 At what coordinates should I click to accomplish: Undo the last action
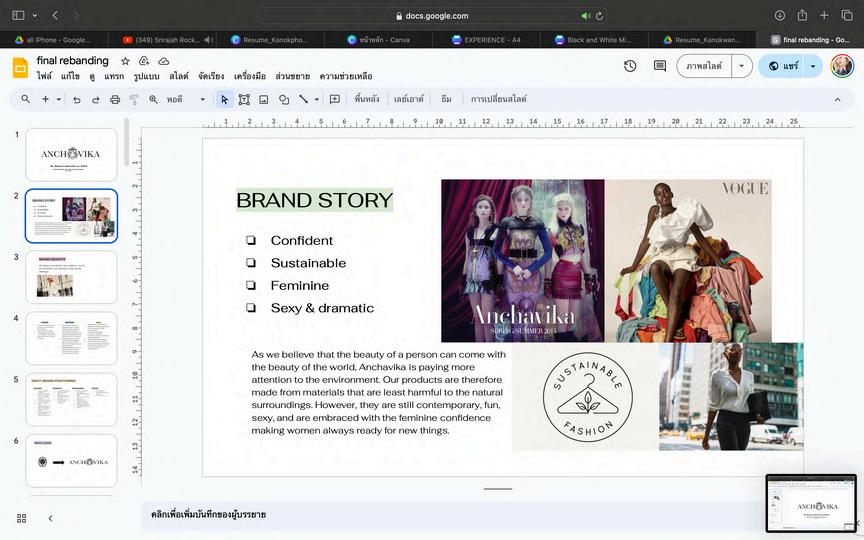pos(77,100)
